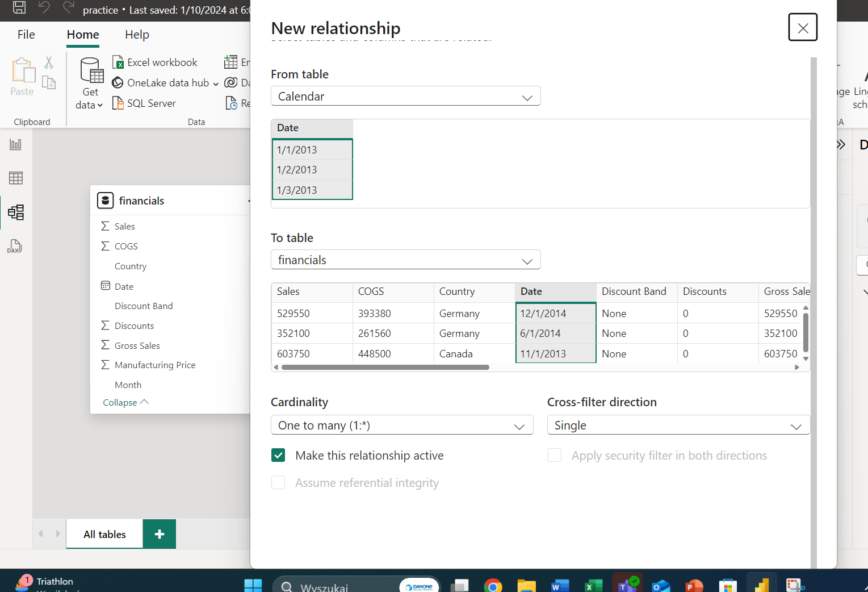Open the Windows Start menu
The image size is (868, 592).
(x=253, y=585)
